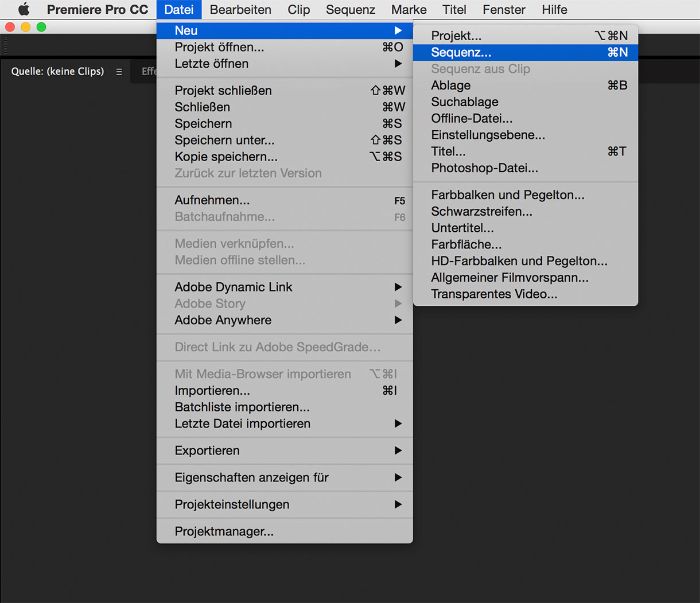This screenshot has width=700, height=603.
Task: Expand the Letzte Datei importieren submenu
Action: [x=285, y=423]
